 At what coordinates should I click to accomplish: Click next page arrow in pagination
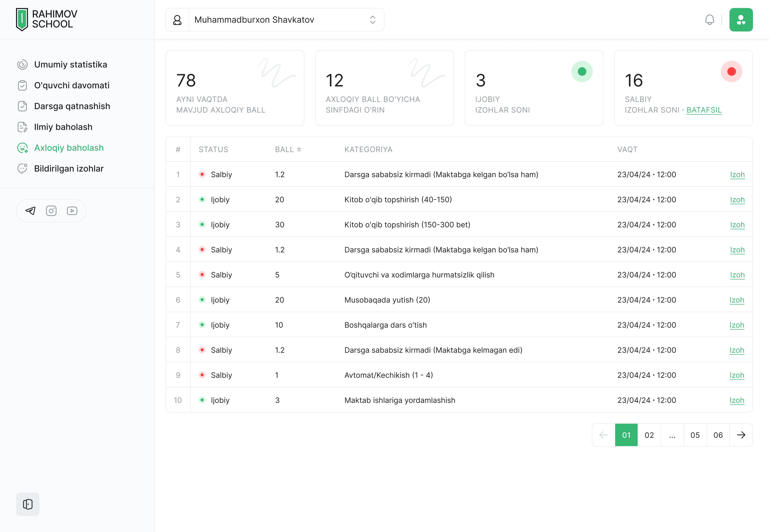click(741, 435)
